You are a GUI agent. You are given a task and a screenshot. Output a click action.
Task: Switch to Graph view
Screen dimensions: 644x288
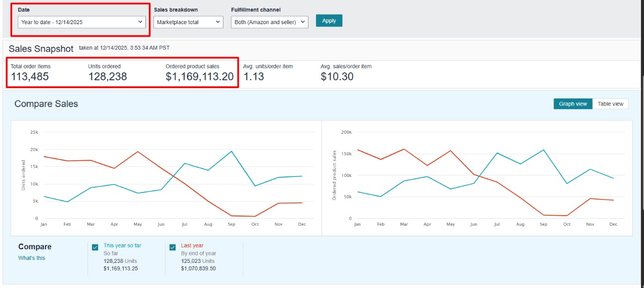[x=573, y=104]
